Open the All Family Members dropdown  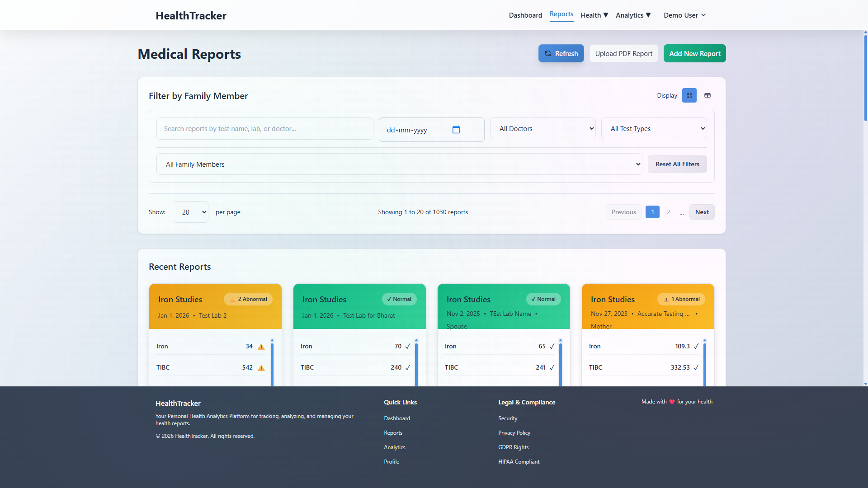click(399, 164)
